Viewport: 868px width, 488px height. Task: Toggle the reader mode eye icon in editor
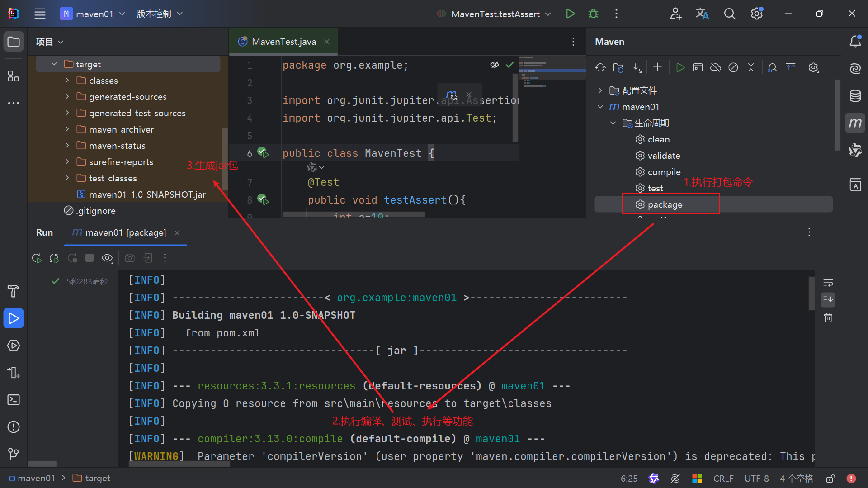tap(495, 65)
